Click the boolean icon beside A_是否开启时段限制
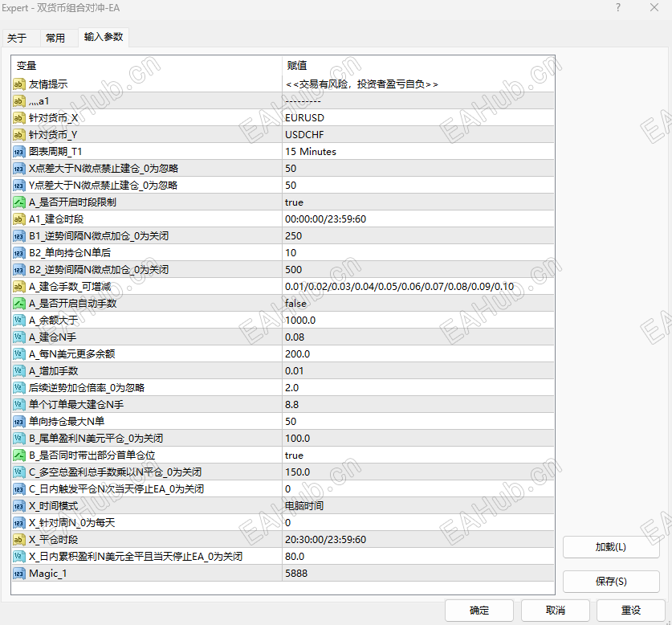Image resolution: width=672 pixels, height=625 pixels. pyautogui.click(x=18, y=202)
